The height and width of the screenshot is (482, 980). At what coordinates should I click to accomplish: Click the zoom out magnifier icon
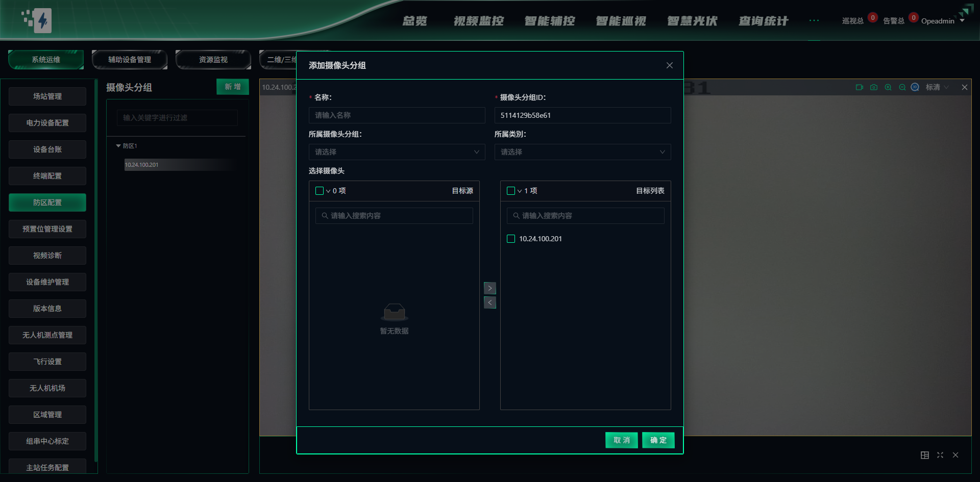(902, 87)
